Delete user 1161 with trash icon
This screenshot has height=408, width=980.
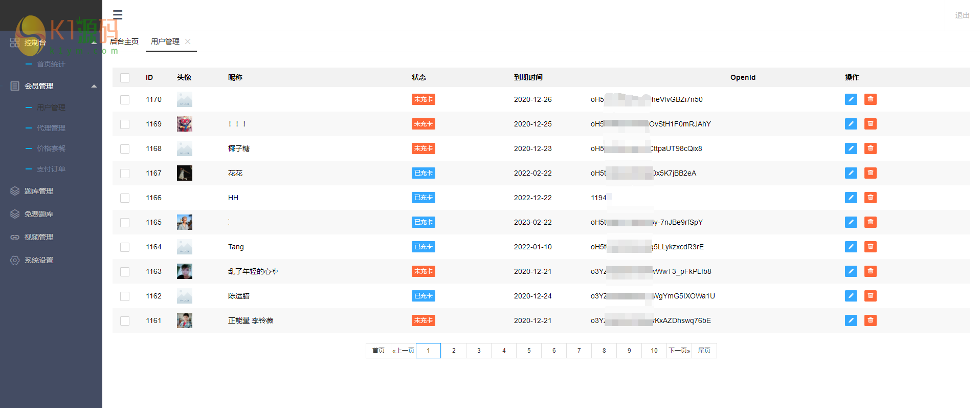pos(870,320)
